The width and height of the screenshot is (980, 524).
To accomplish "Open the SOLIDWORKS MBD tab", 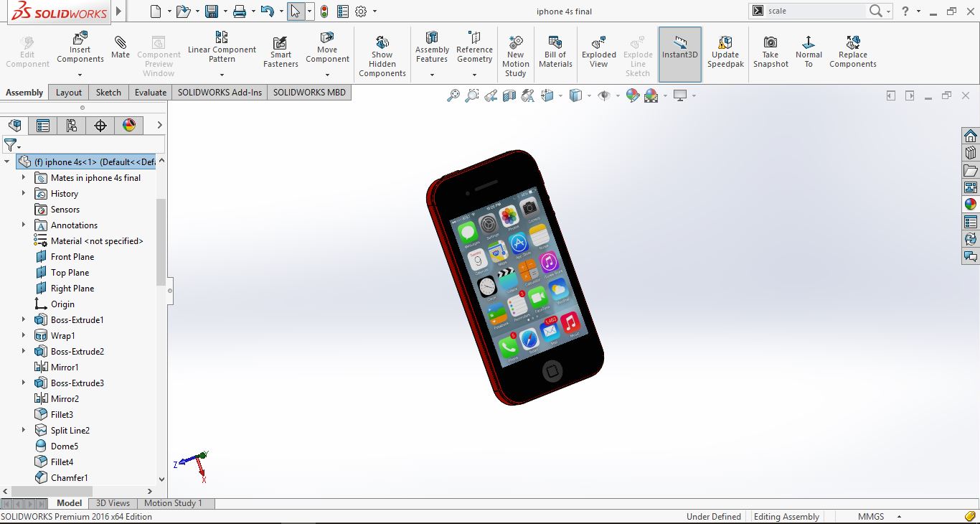I will click(309, 92).
